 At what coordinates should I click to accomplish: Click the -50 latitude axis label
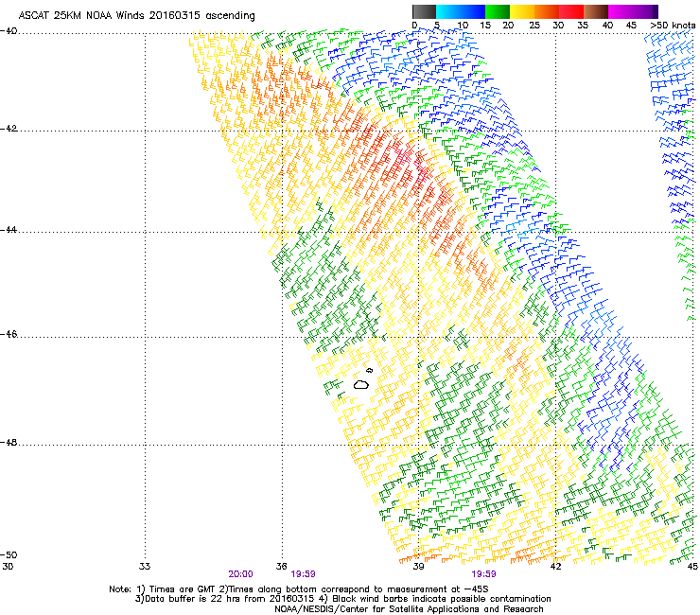(x=9, y=555)
